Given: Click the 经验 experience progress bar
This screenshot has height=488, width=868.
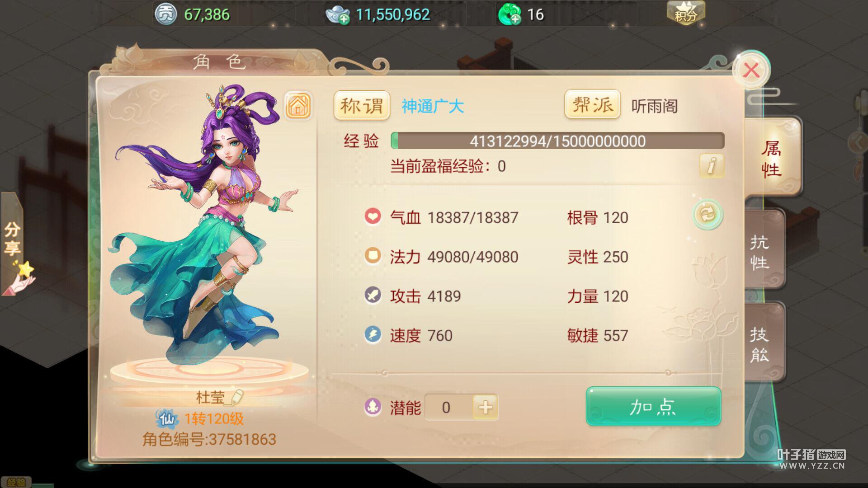Looking at the screenshot, I should pos(557,141).
